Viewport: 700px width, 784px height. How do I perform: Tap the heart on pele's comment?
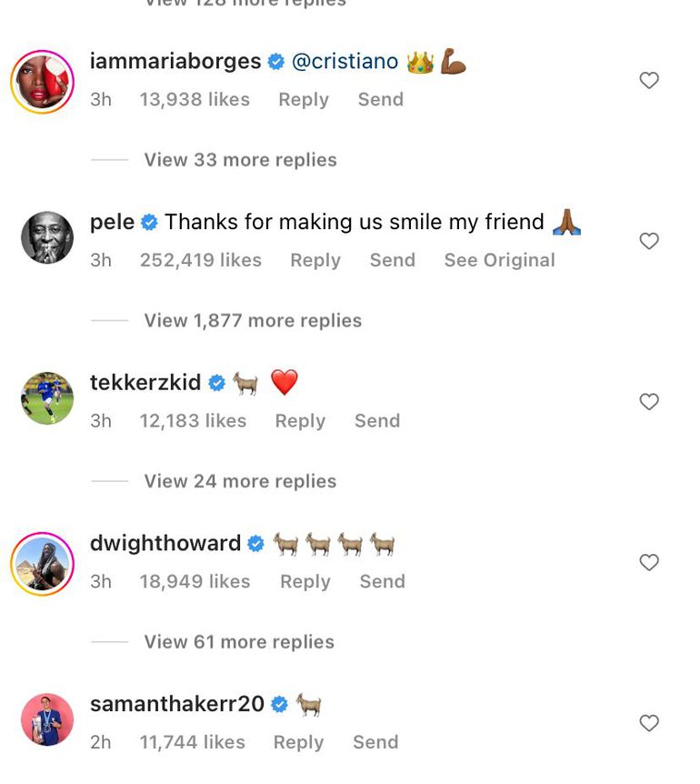pos(649,242)
